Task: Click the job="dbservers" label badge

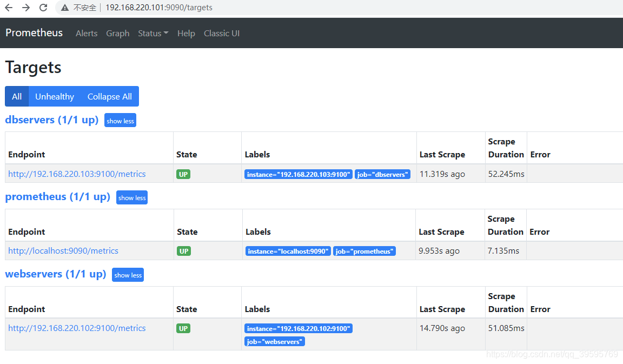Action: [x=382, y=175]
